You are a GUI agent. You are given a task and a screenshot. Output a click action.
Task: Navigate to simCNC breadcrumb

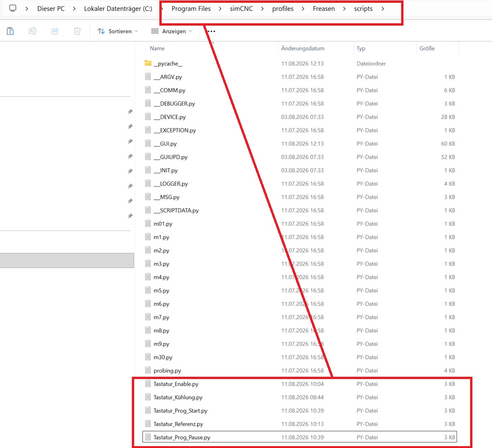click(x=241, y=9)
